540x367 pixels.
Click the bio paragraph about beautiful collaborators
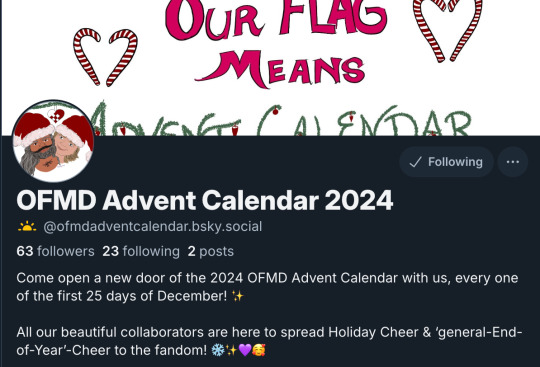point(270,341)
